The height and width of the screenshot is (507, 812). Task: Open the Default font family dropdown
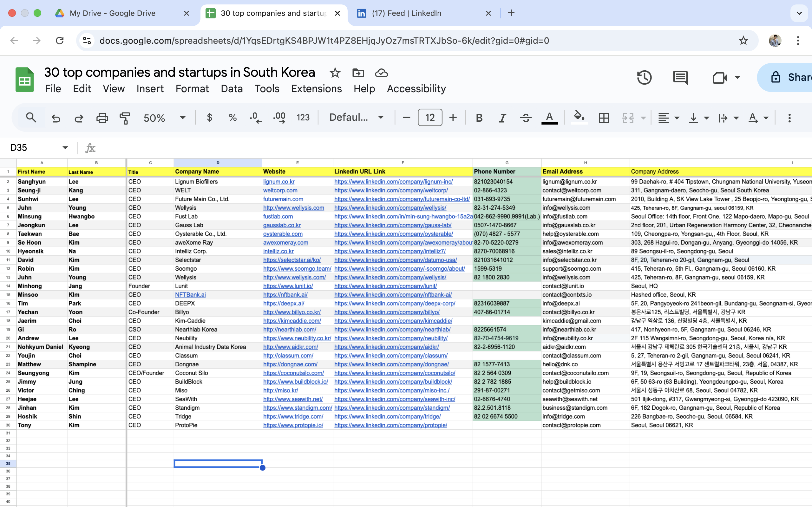[356, 117]
